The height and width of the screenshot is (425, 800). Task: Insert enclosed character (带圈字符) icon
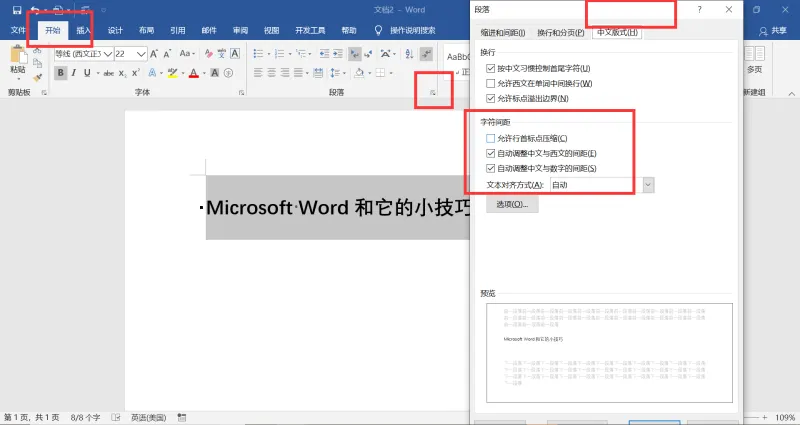coord(228,73)
